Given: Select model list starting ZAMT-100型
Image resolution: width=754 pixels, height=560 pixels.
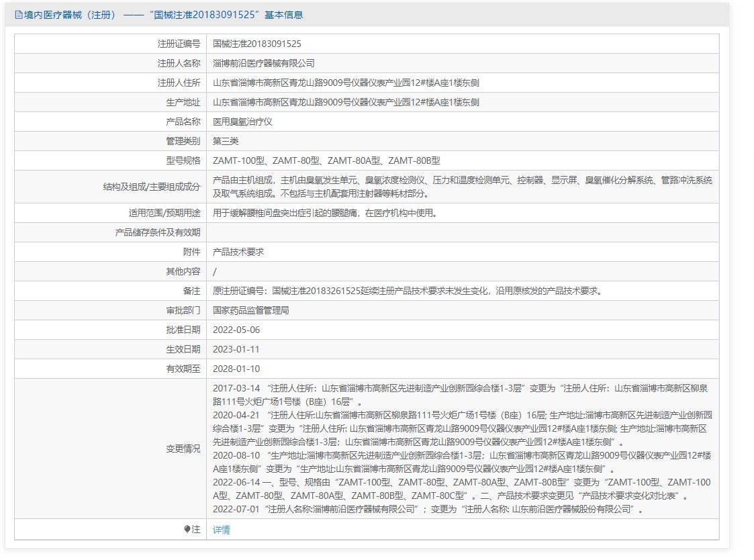Looking at the screenshot, I should pyautogui.click(x=326, y=160).
